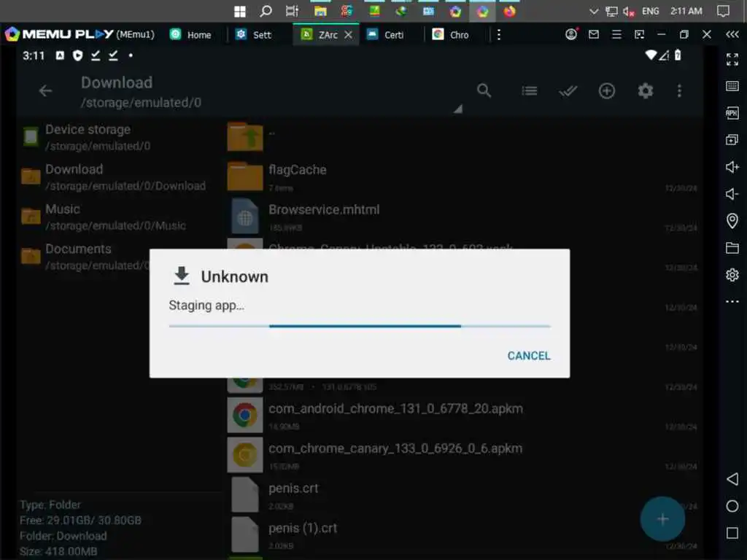
Task: Open Windows taskbar search
Action: [x=266, y=11]
